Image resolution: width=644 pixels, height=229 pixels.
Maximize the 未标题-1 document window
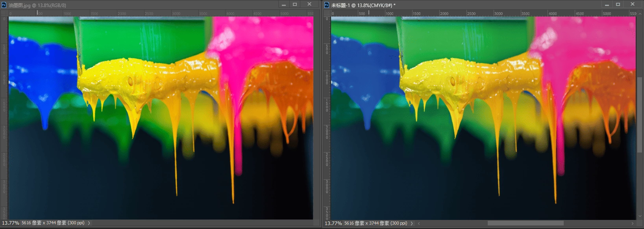pyautogui.click(x=618, y=4)
